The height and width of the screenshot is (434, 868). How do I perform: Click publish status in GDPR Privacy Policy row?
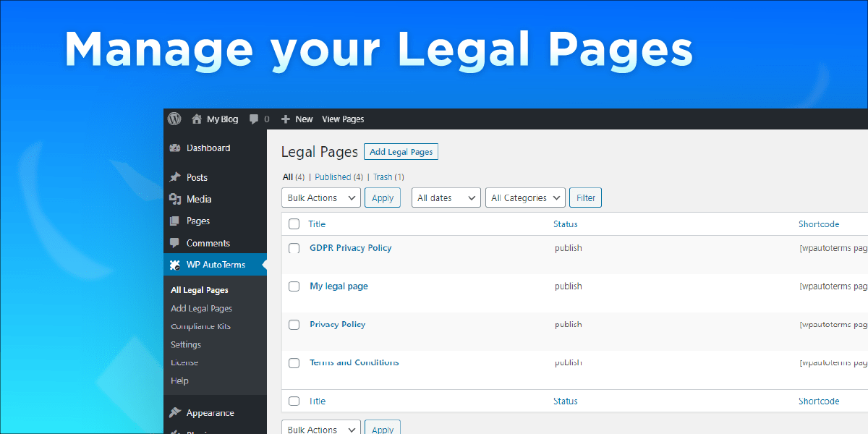(x=569, y=247)
